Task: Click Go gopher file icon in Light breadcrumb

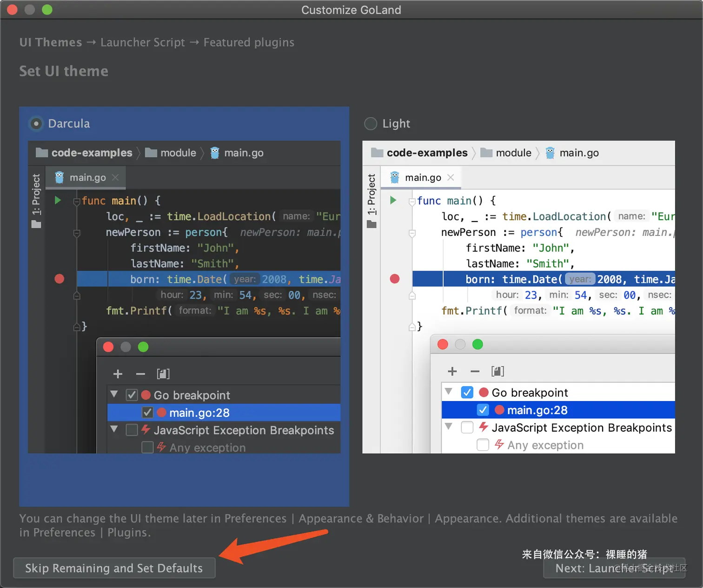Action: (550, 153)
